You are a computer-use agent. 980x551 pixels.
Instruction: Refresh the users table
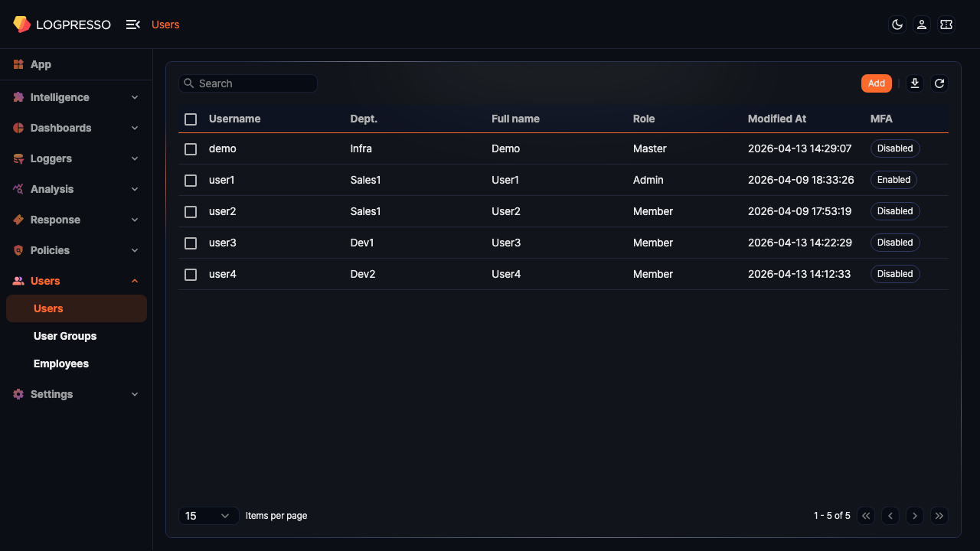pyautogui.click(x=939, y=83)
